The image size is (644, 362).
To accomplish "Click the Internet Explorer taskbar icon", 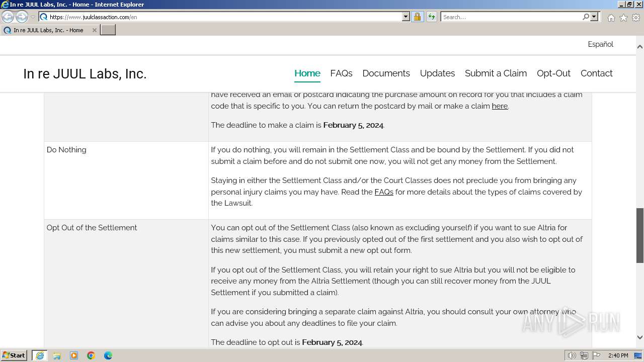I will pos(40,355).
